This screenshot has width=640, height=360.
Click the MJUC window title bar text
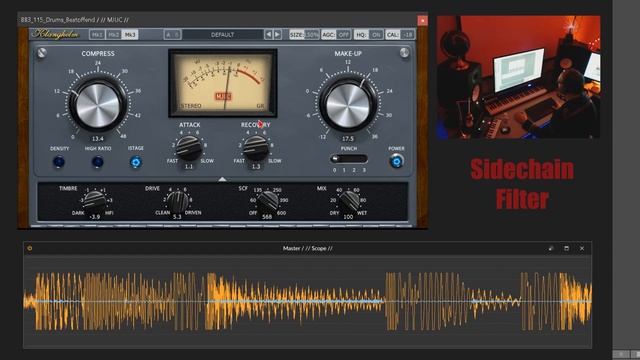75,20
